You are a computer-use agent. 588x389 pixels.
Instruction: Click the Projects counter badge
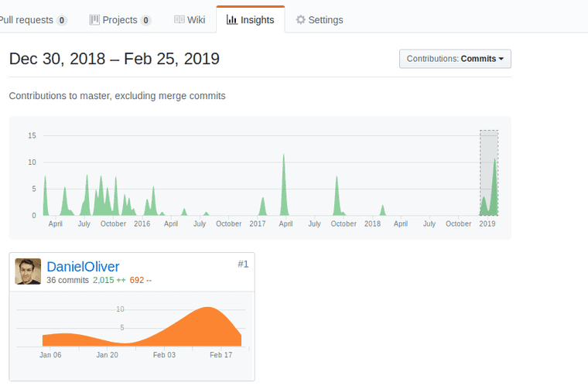(146, 20)
